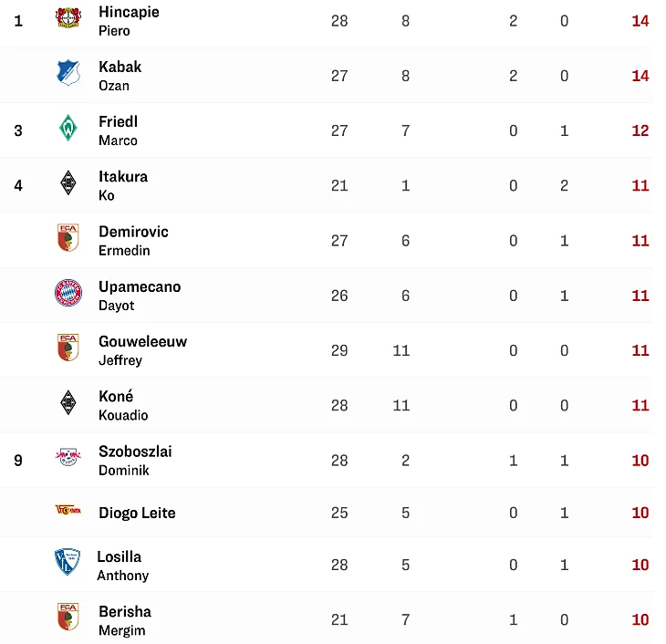Go to Dominik Szoboszlai's profile
This screenshot has width=666, height=644.
pyautogui.click(x=135, y=460)
